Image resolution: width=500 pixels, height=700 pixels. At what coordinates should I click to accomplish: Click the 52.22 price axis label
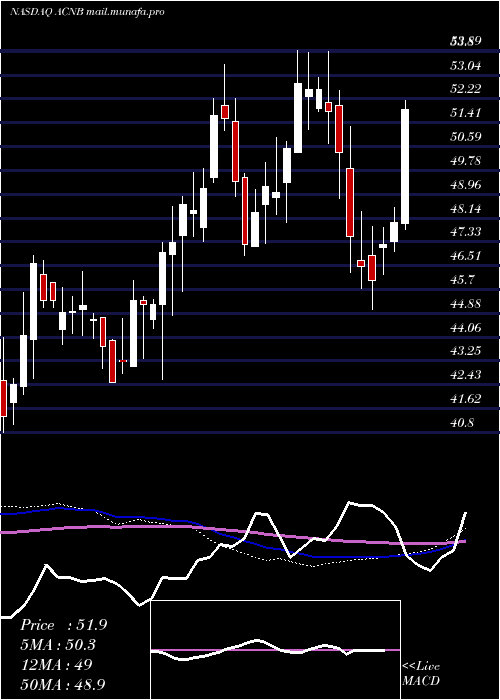[x=466, y=89]
